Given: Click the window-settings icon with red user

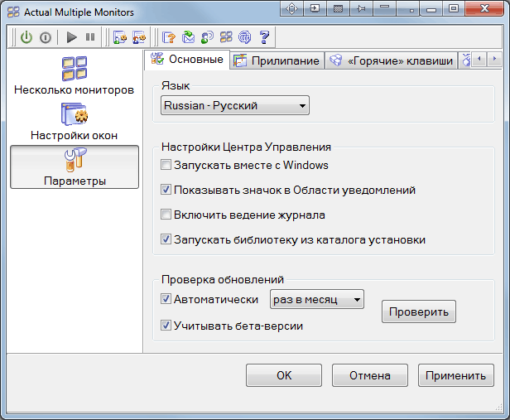Looking at the screenshot, I should point(139,37).
